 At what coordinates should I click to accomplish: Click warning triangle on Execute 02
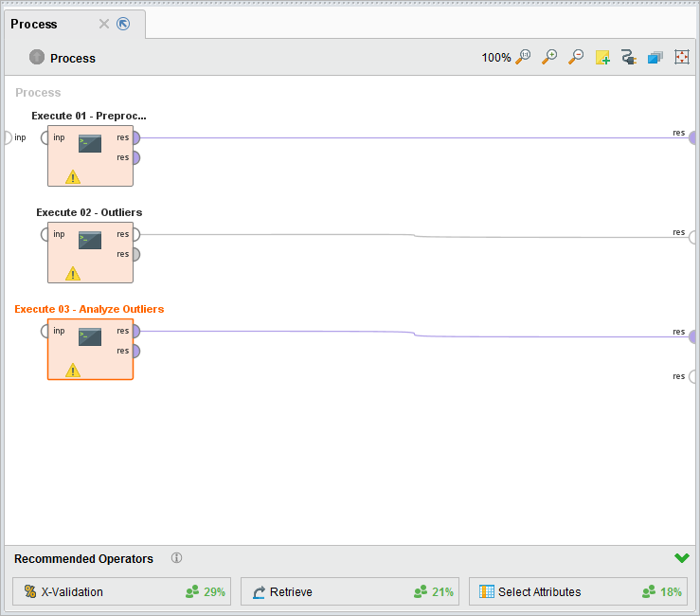click(73, 273)
